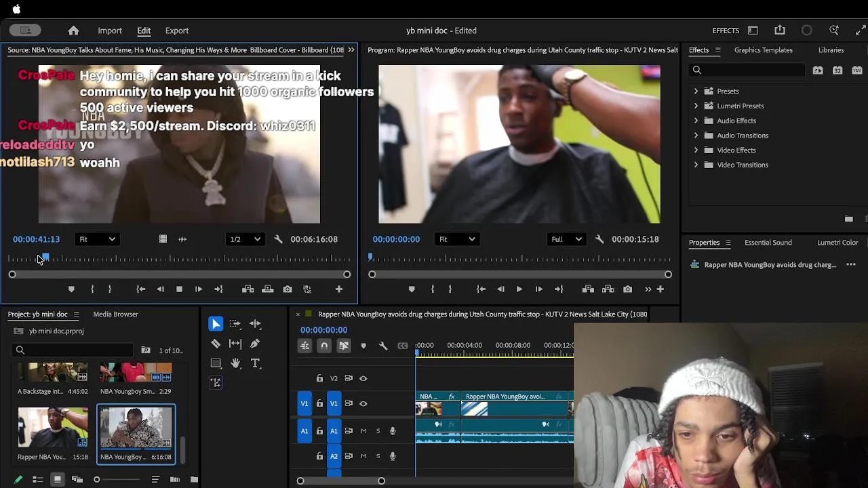Toggle lock on track V2
Screen dimensions: 868x488
(319, 378)
